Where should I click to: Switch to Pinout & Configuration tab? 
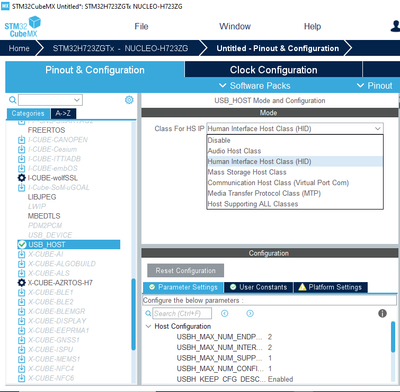95,70
